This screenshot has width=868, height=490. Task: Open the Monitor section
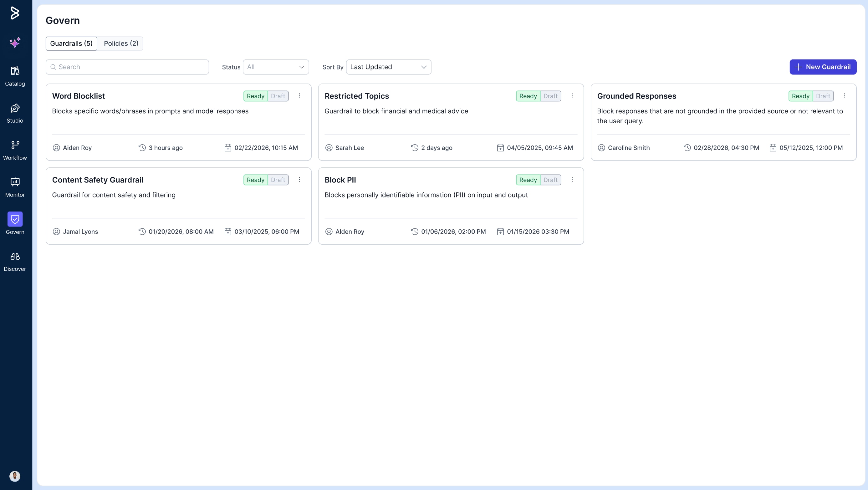pos(15,187)
